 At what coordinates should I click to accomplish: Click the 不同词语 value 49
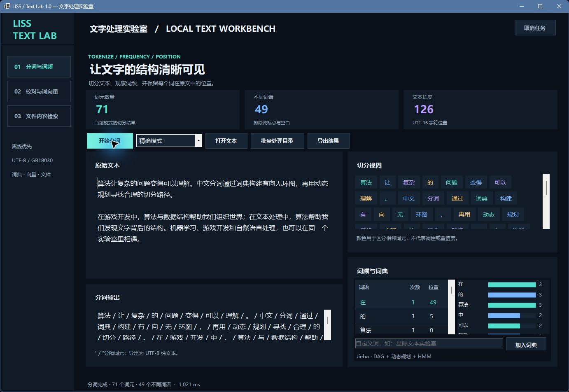tap(261, 109)
